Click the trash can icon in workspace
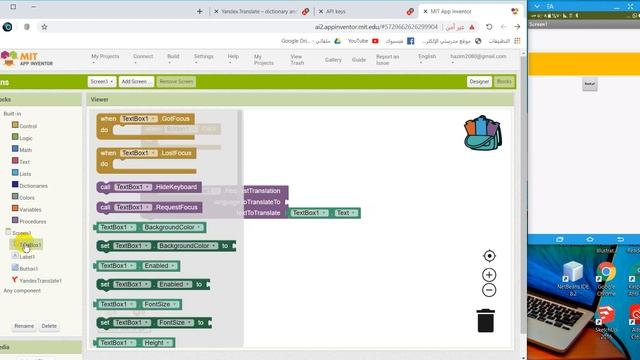640x360 pixels. (x=485, y=320)
